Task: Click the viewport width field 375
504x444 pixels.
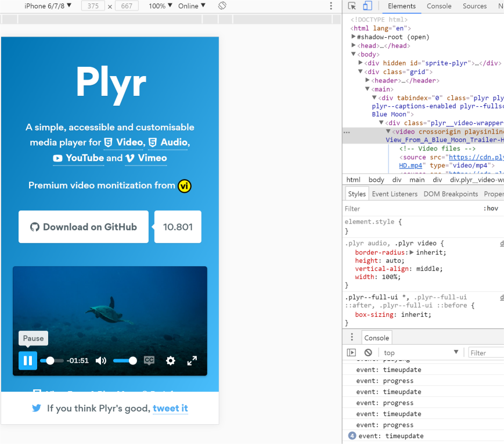Action: tap(93, 6)
